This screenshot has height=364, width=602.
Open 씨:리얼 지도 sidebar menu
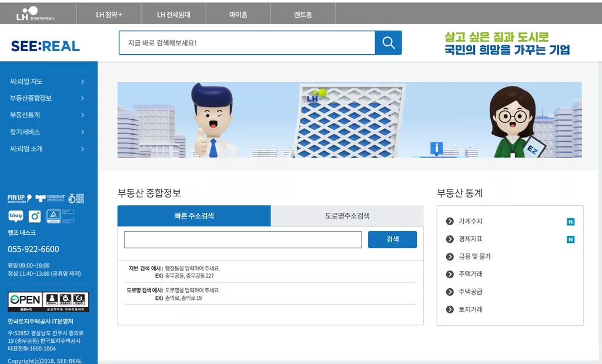[x=26, y=81]
